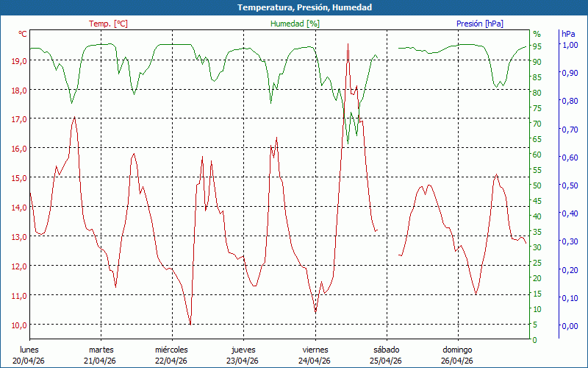Screen dimensions: 588x368
Task: Select the 0,00 tick on the pressure axis
Action: [570, 325]
